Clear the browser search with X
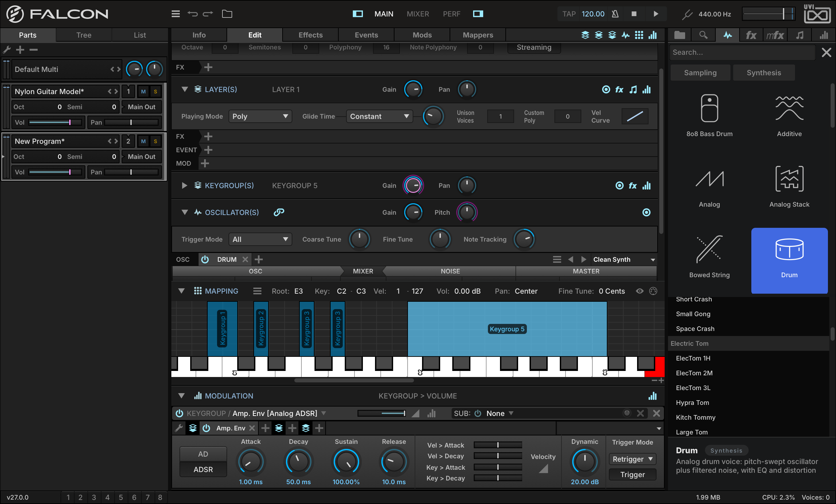This screenshot has width=836, height=504. point(826,52)
